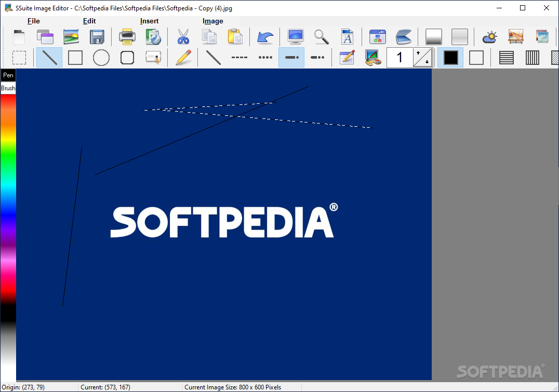559x392 pixels.
Task: Select the dashed rectangle selection tool
Action: point(19,58)
